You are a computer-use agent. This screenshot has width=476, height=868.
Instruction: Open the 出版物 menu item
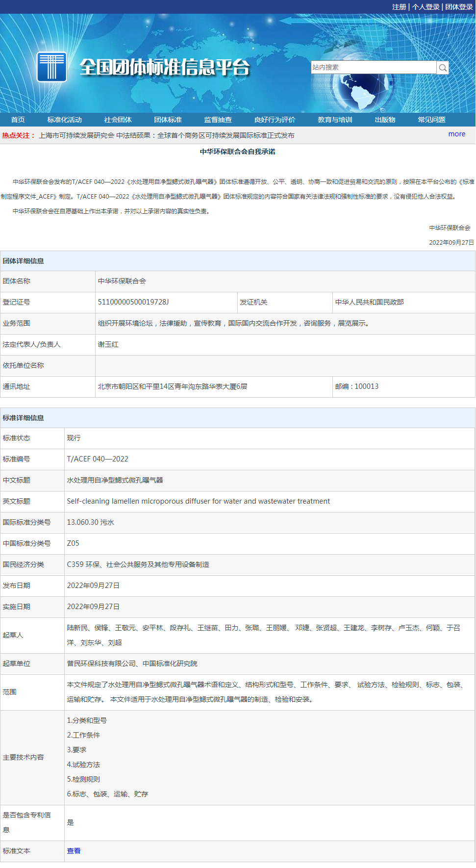coord(385,120)
